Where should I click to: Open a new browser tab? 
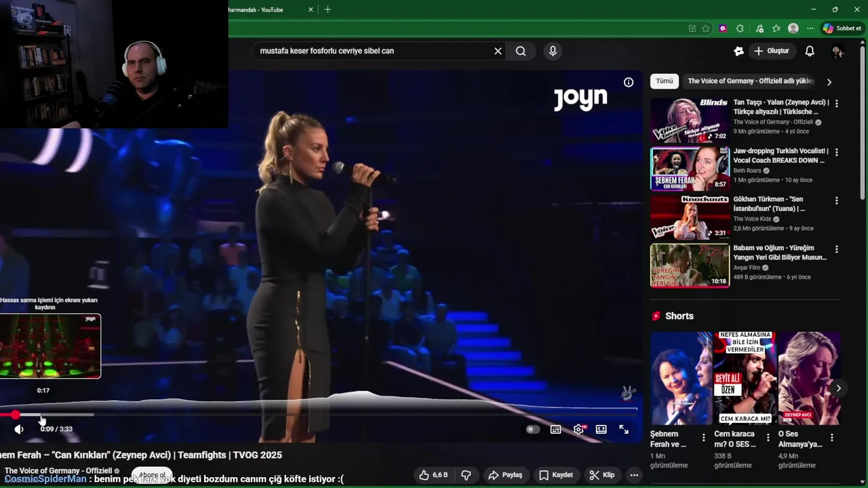pyautogui.click(x=328, y=9)
